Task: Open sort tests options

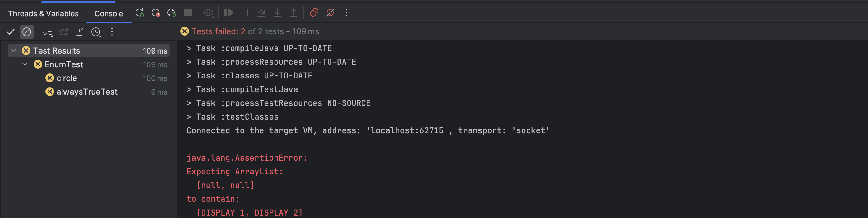Action: coord(48,32)
